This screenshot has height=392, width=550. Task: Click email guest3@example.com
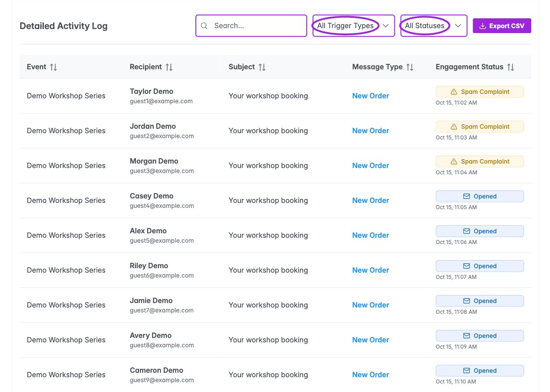coord(162,171)
